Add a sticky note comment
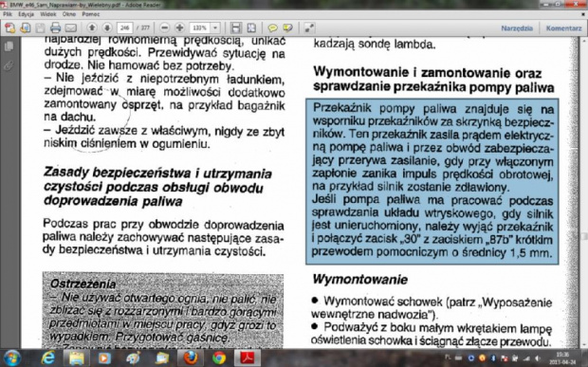The width and height of the screenshot is (588, 367). click(272, 28)
